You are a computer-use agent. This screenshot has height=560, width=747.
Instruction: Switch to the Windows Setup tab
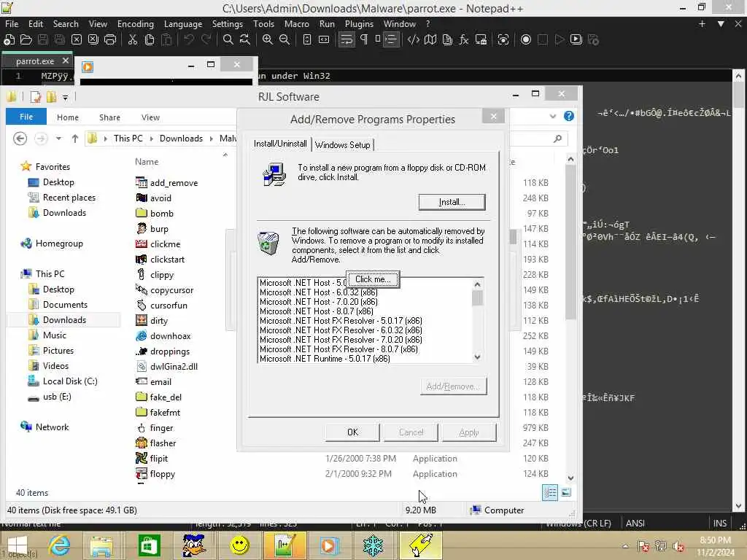pos(343,145)
